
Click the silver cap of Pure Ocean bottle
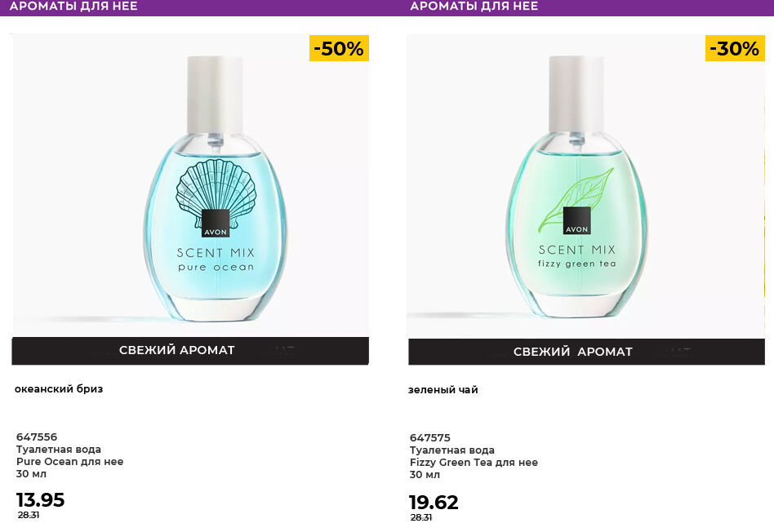click(215, 93)
